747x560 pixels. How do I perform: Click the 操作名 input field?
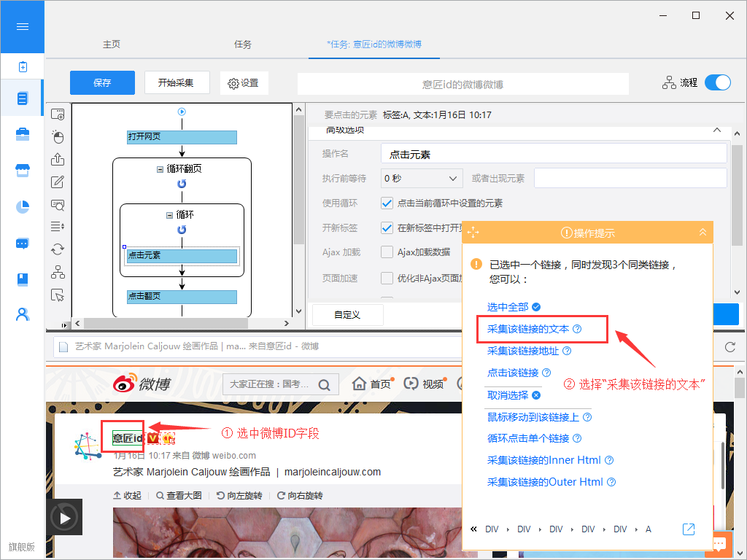554,154
